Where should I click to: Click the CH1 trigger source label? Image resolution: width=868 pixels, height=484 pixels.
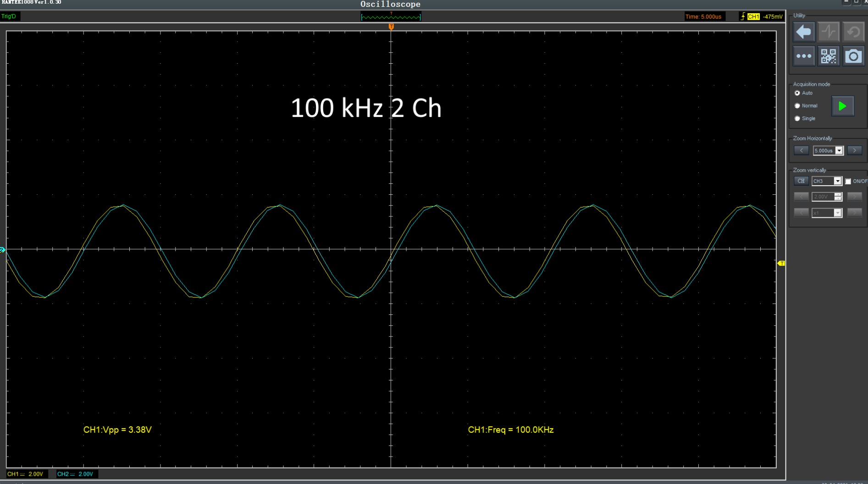pyautogui.click(x=753, y=17)
